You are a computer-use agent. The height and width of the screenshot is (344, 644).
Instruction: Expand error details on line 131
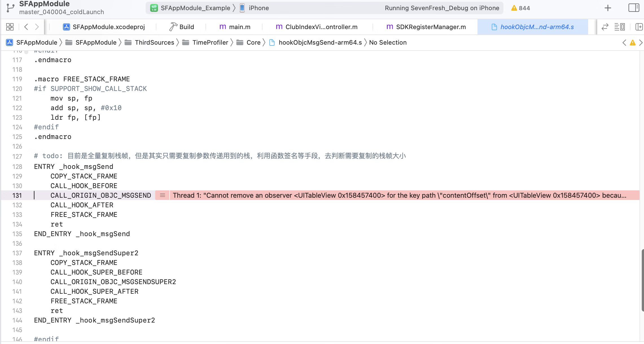click(x=163, y=195)
